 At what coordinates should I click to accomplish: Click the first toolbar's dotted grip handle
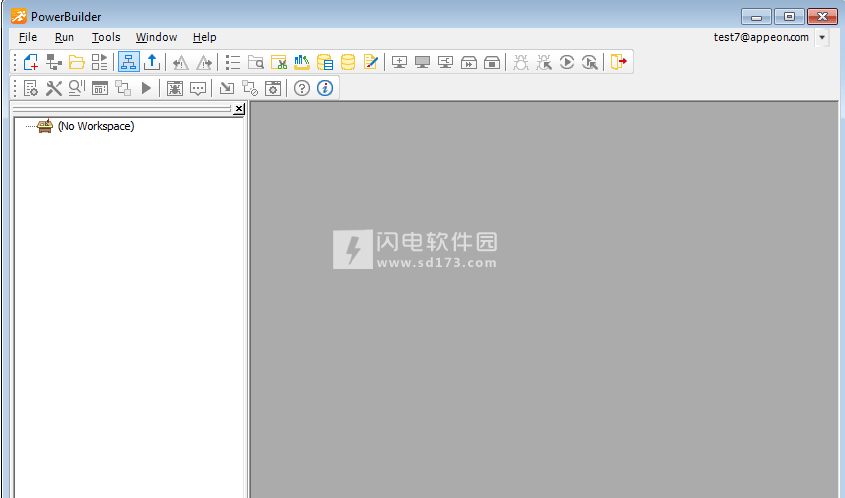pyautogui.click(x=15, y=62)
